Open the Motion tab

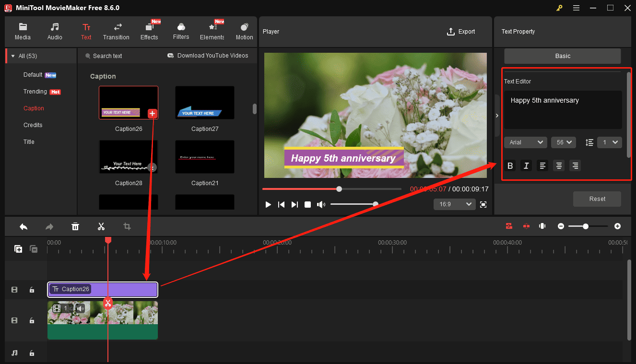tap(244, 32)
